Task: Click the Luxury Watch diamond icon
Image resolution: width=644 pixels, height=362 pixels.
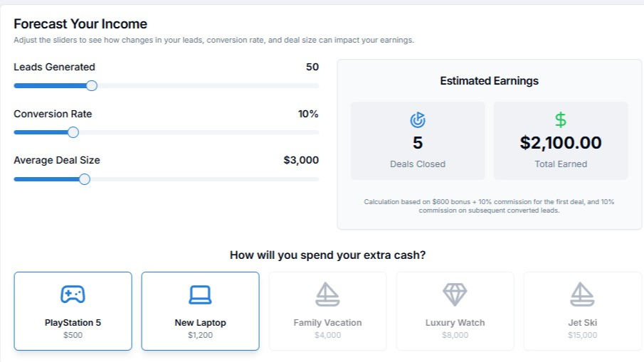Action: [x=455, y=294]
